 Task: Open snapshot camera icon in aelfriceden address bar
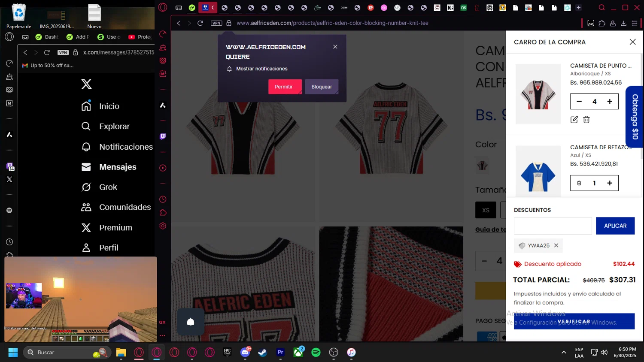pos(591,23)
